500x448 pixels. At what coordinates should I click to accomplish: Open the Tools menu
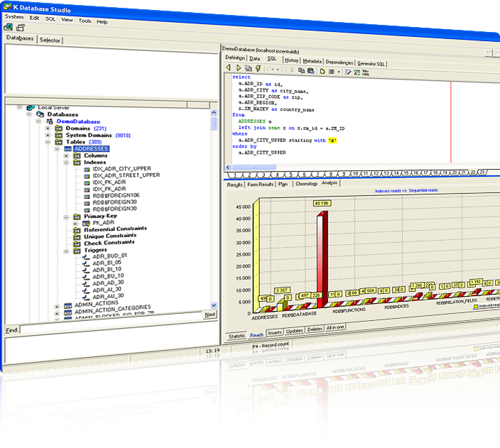85,21
